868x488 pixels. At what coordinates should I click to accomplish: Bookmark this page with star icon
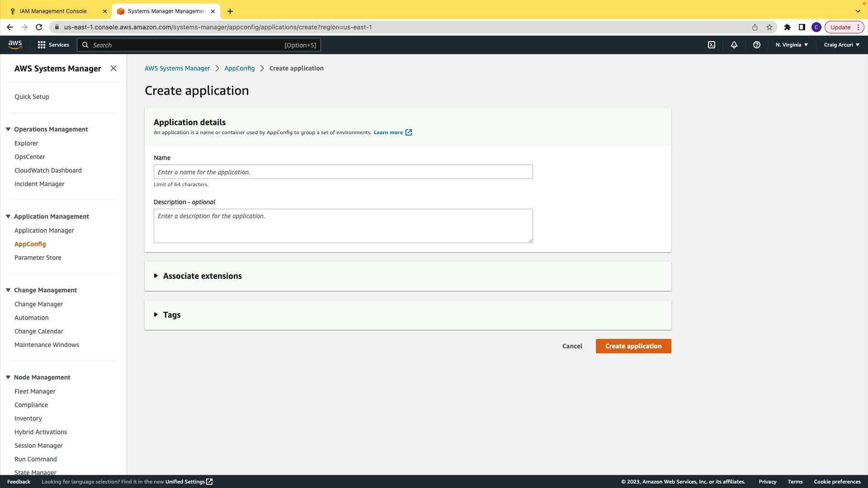pyautogui.click(x=769, y=27)
